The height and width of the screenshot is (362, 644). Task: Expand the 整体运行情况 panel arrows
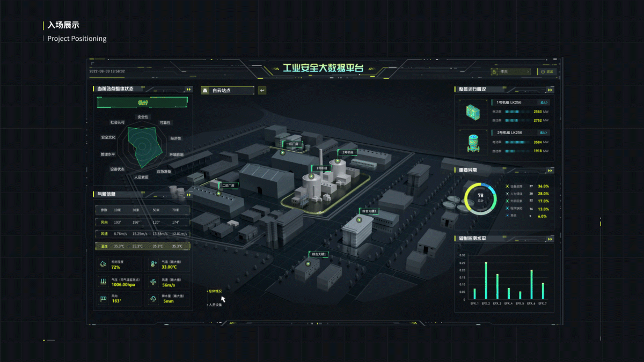549,90
